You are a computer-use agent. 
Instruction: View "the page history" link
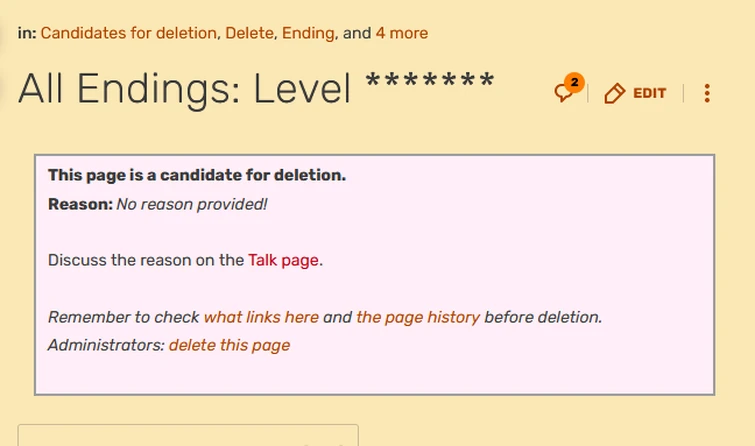418,317
